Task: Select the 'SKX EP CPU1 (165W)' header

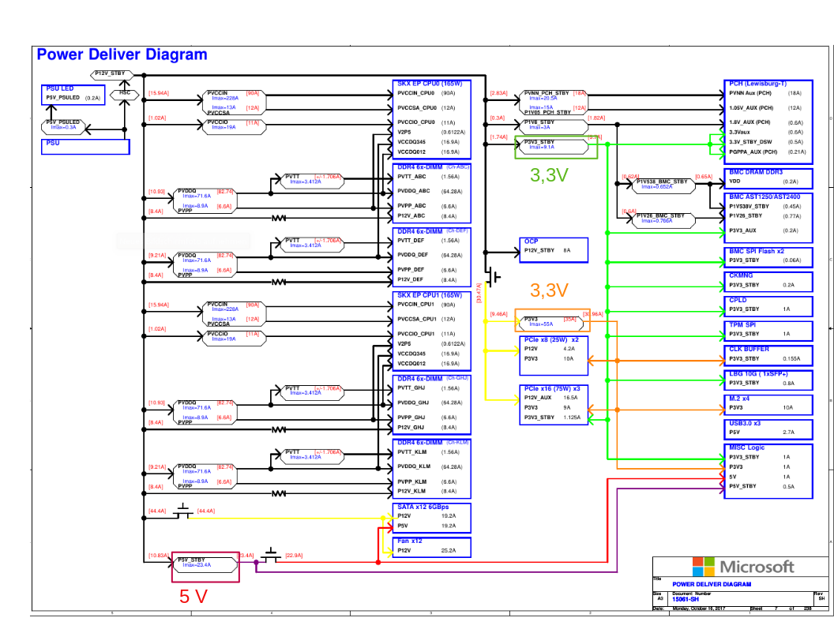Action: point(430,295)
